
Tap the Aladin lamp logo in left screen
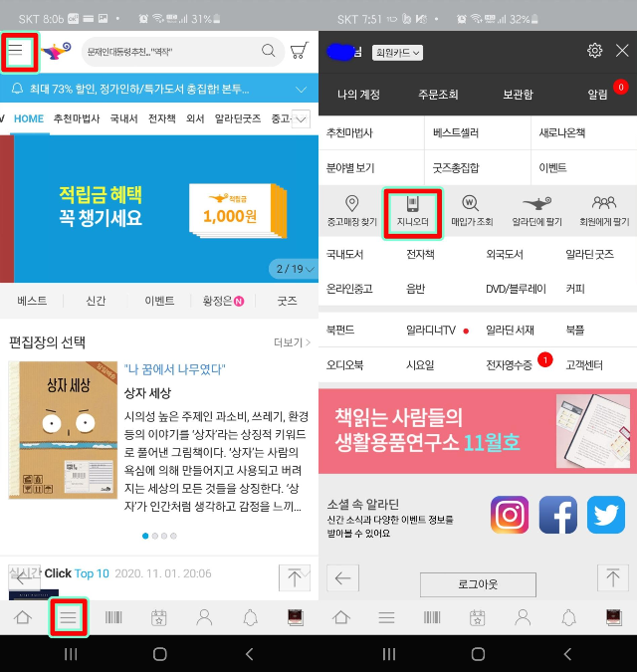click(x=56, y=51)
